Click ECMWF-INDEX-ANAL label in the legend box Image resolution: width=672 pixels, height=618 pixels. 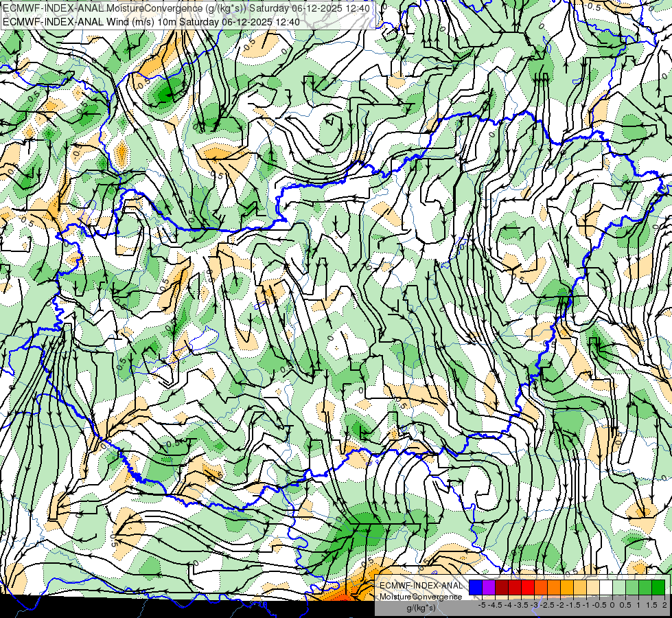pyautogui.click(x=421, y=586)
